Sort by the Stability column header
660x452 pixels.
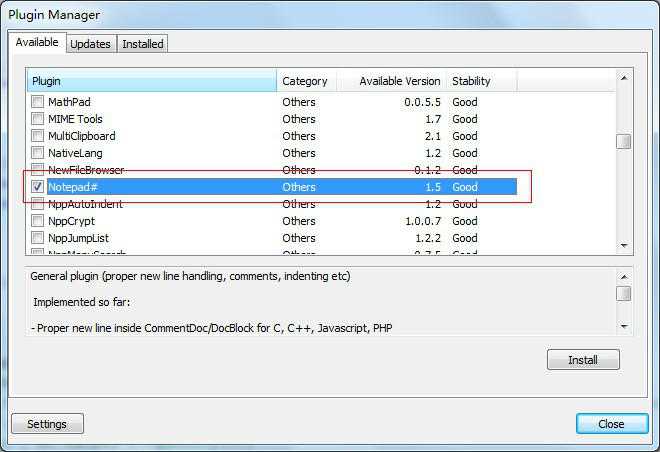(x=482, y=81)
